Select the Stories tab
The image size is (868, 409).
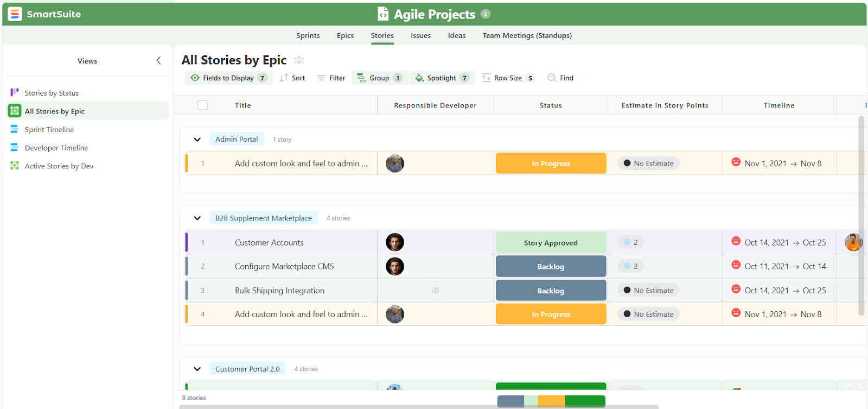pos(382,35)
